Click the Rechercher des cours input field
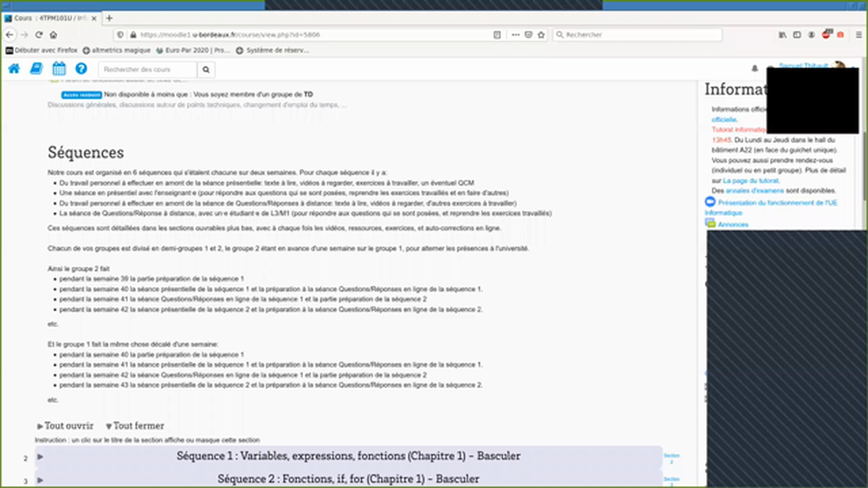868x488 pixels. click(148, 69)
